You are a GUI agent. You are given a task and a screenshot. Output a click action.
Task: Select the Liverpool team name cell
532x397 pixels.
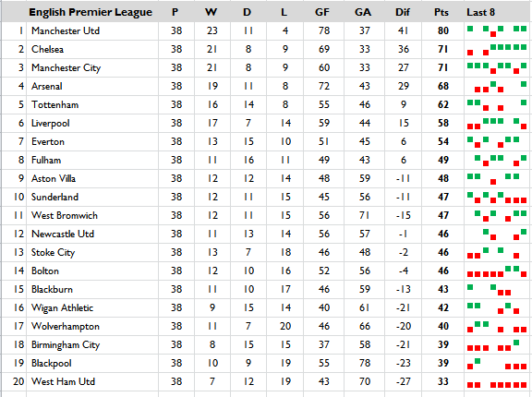(x=92, y=124)
